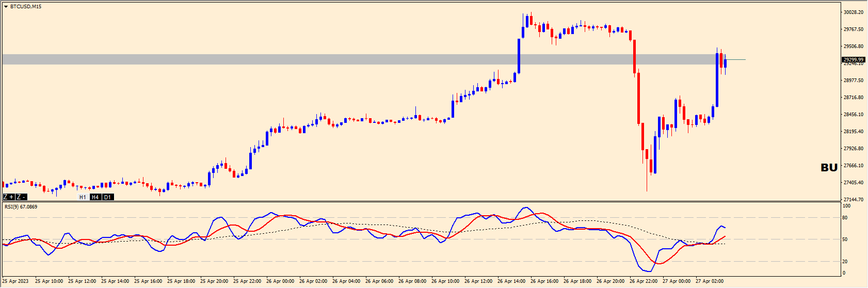868x288 pixels.
Task: Click the 27 Apr 02:00 time label
Action: (710, 281)
